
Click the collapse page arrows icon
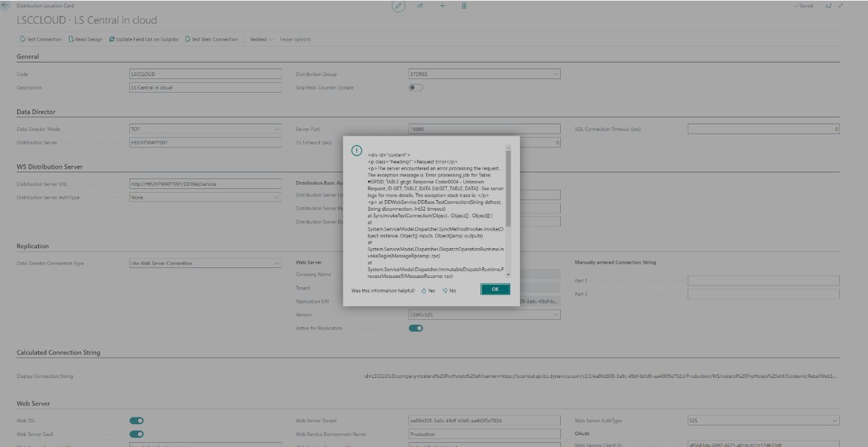tap(840, 6)
